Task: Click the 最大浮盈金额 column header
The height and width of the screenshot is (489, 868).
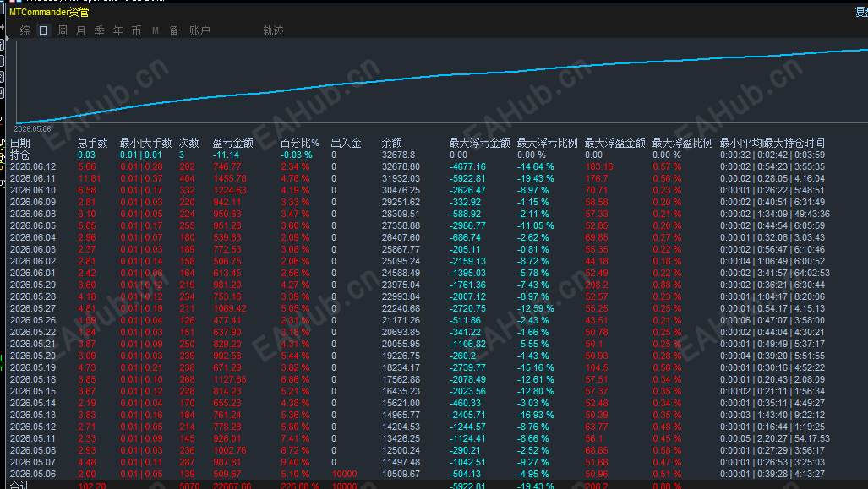Action: (614, 144)
